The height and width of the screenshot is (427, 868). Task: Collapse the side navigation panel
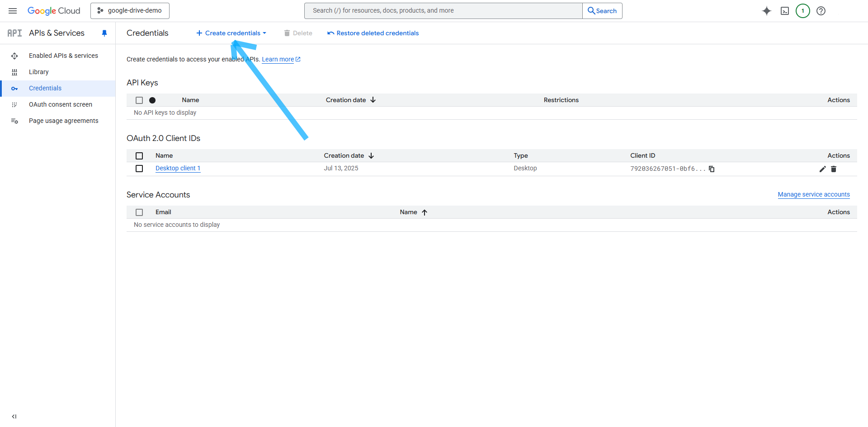14,417
